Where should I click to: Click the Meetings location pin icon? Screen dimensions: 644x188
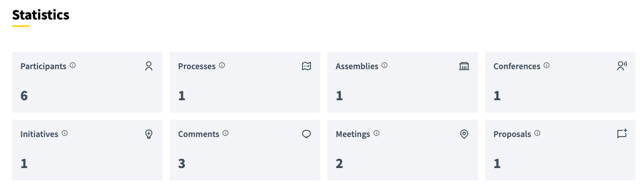[x=464, y=134]
